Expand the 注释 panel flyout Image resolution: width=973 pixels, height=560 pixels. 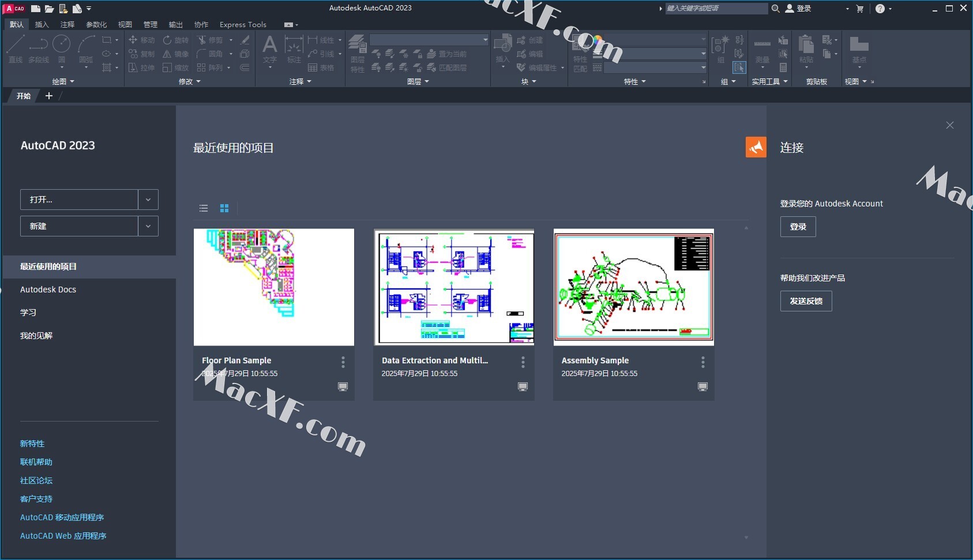pyautogui.click(x=300, y=82)
